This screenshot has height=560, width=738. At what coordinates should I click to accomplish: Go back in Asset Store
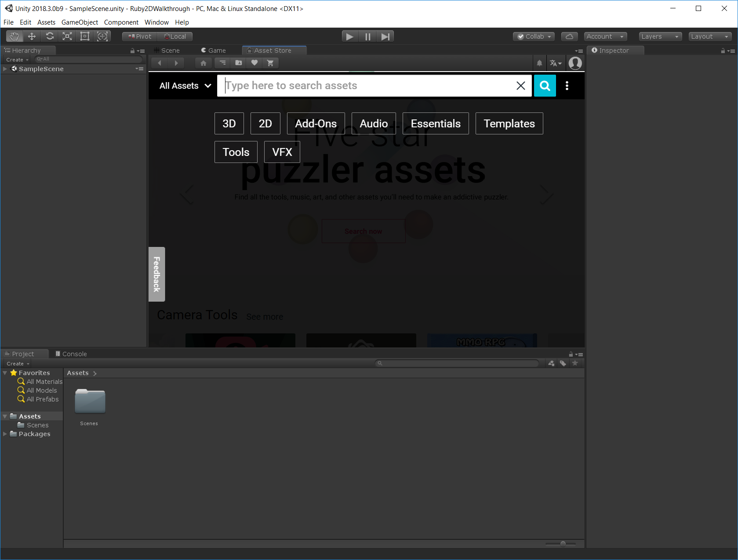click(160, 63)
